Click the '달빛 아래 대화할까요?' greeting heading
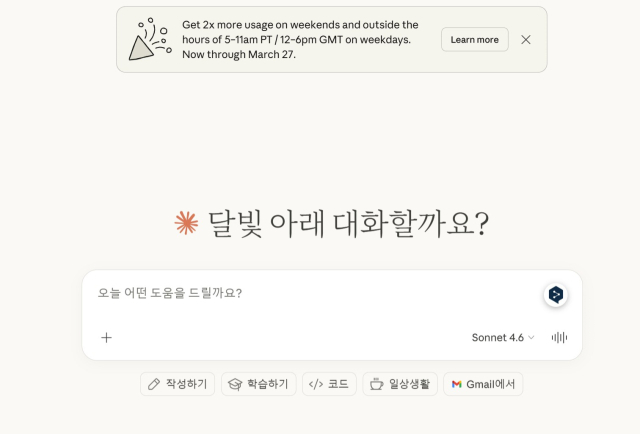This screenshot has height=434, width=640. pos(347,223)
